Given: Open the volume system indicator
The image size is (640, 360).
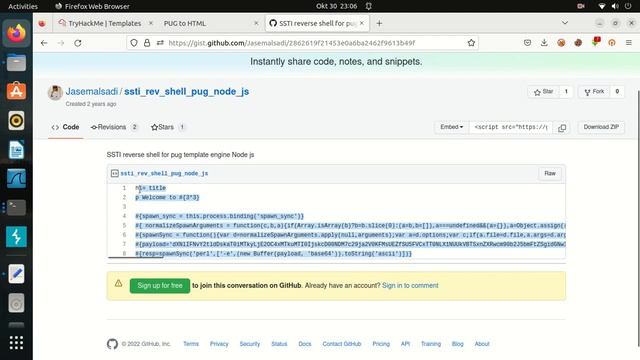Looking at the screenshot, I should (x=615, y=6).
